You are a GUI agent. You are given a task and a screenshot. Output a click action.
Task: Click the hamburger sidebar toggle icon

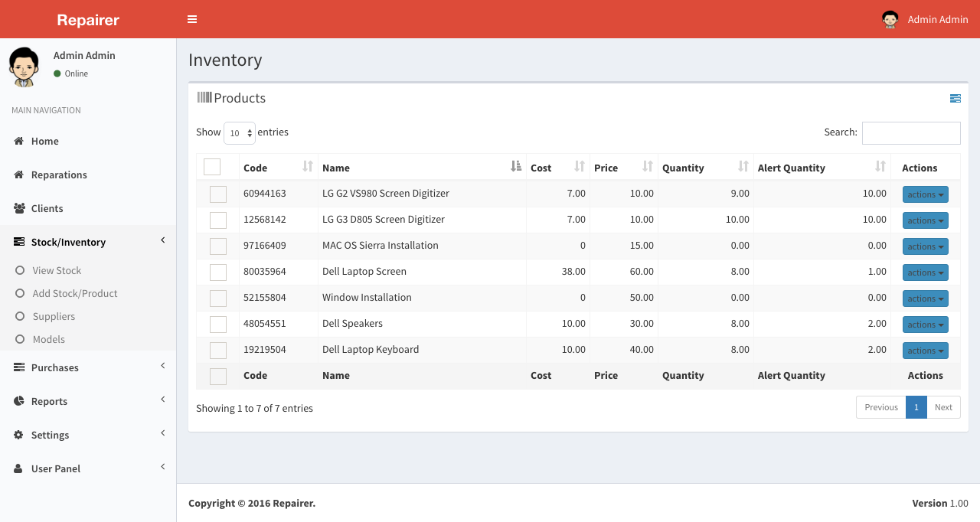click(192, 19)
